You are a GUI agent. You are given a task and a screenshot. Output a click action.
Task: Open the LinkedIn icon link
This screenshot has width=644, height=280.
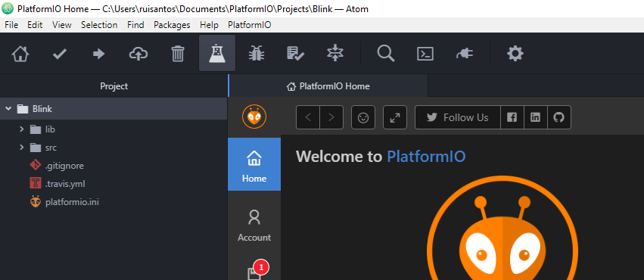tap(536, 117)
